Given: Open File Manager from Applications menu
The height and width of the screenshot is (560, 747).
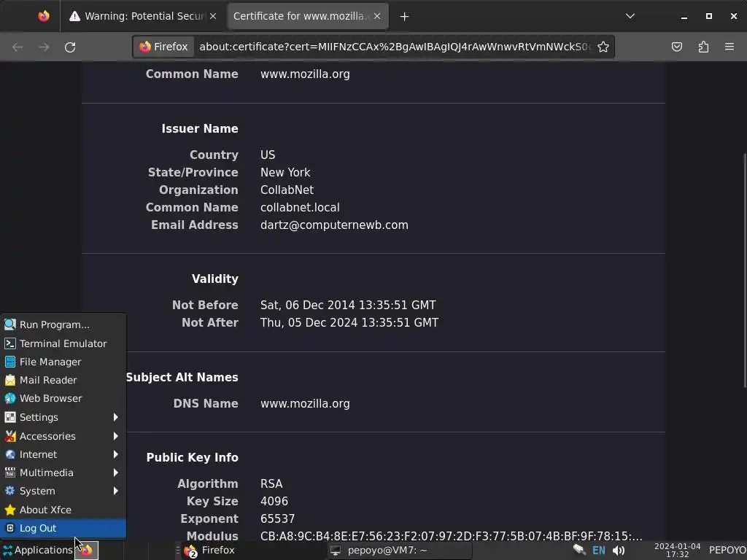Looking at the screenshot, I should 63,362.
